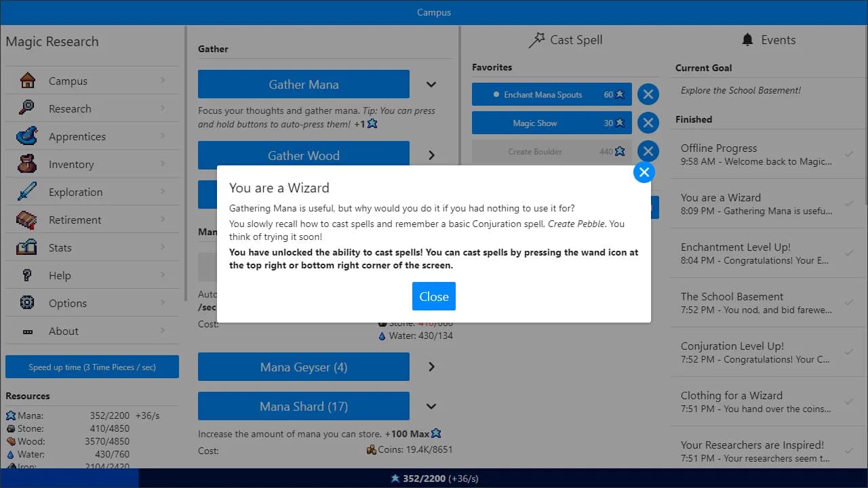
Task: Switch to the Cast Spell tab
Action: [x=566, y=40]
